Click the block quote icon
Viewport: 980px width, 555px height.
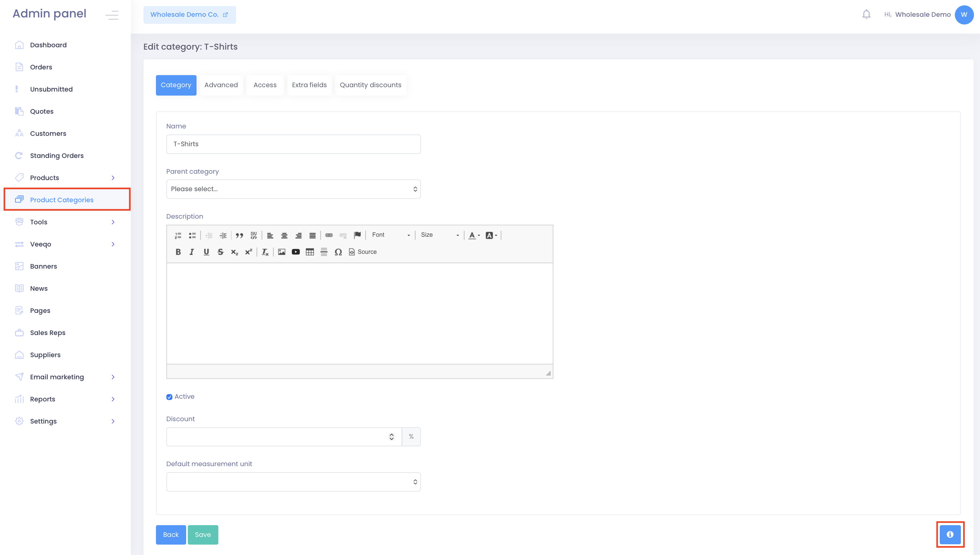239,235
